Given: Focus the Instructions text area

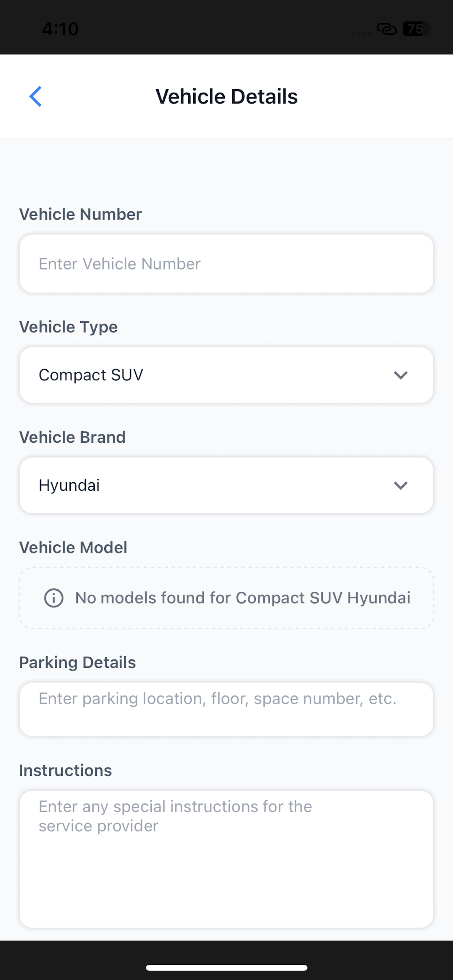Looking at the screenshot, I should [x=226, y=859].
